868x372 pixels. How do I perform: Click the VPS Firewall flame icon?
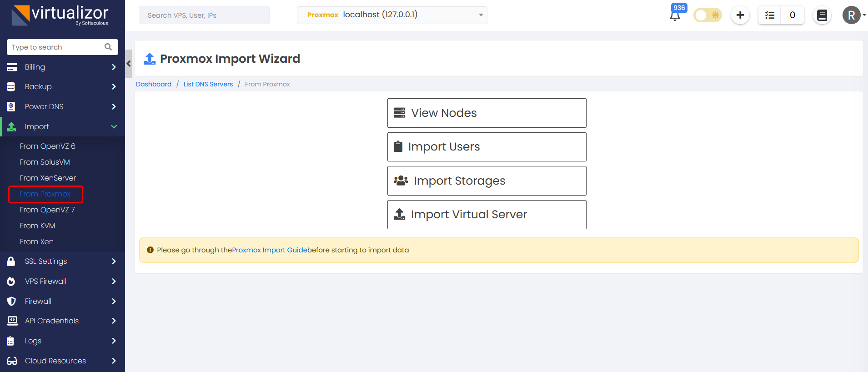[11, 281]
